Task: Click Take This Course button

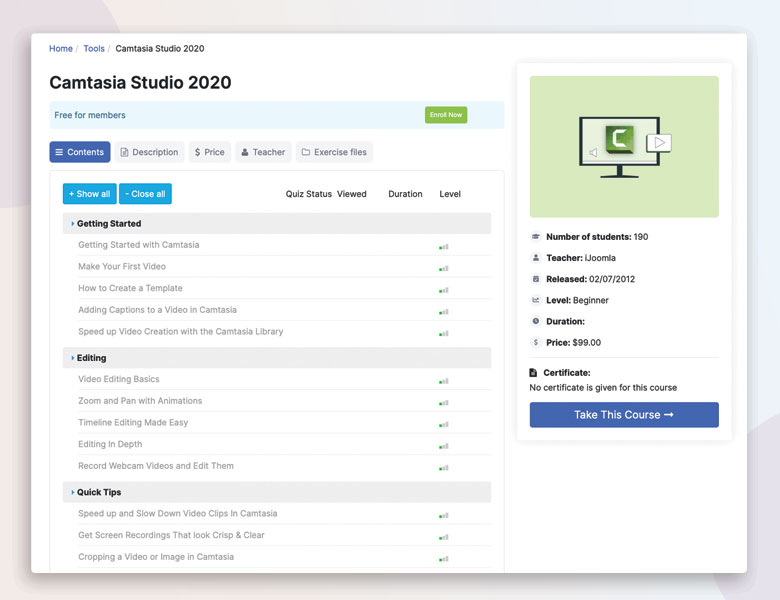Action: [624, 414]
